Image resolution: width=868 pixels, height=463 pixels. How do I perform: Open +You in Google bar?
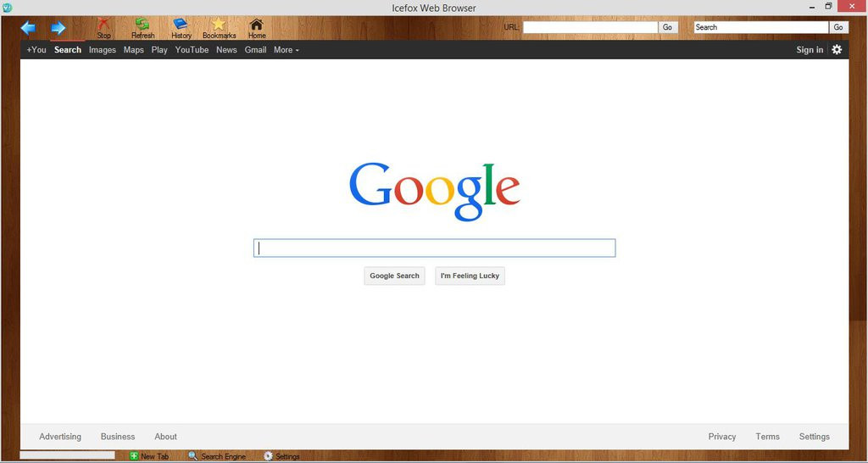click(x=36, y=50)
